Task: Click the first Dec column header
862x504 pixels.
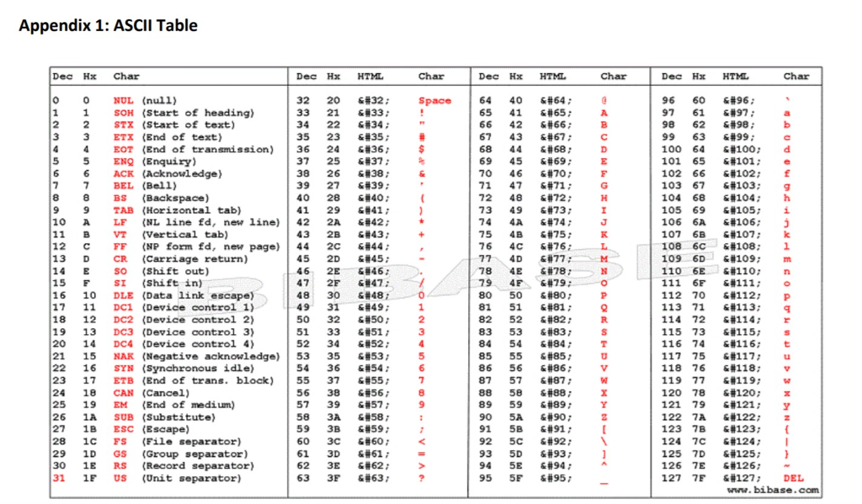Action: (61, 76)
